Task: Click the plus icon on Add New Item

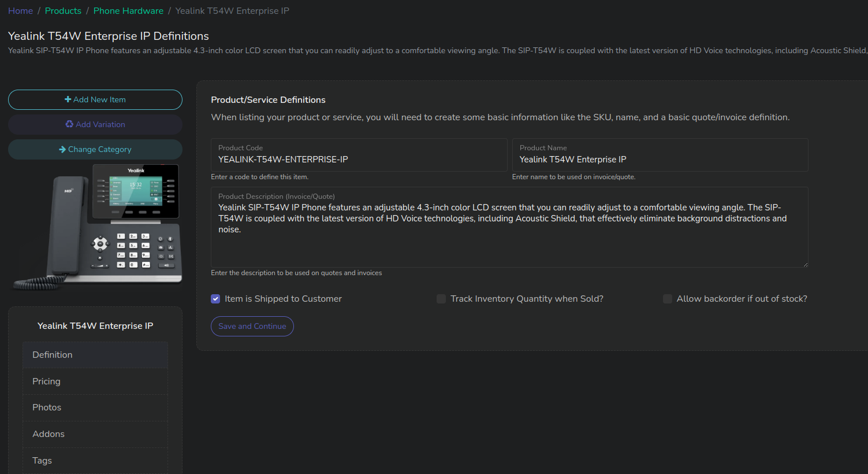Action: click(68, 99)
